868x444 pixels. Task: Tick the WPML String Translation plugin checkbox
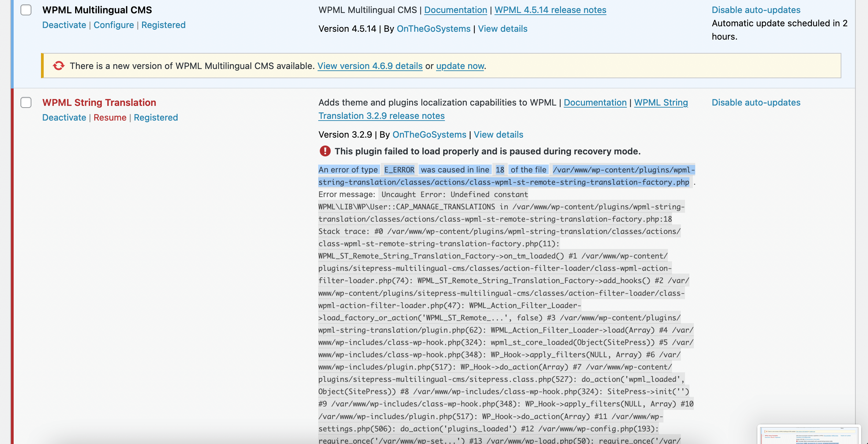pyautogui.click(x=26, y=102)
